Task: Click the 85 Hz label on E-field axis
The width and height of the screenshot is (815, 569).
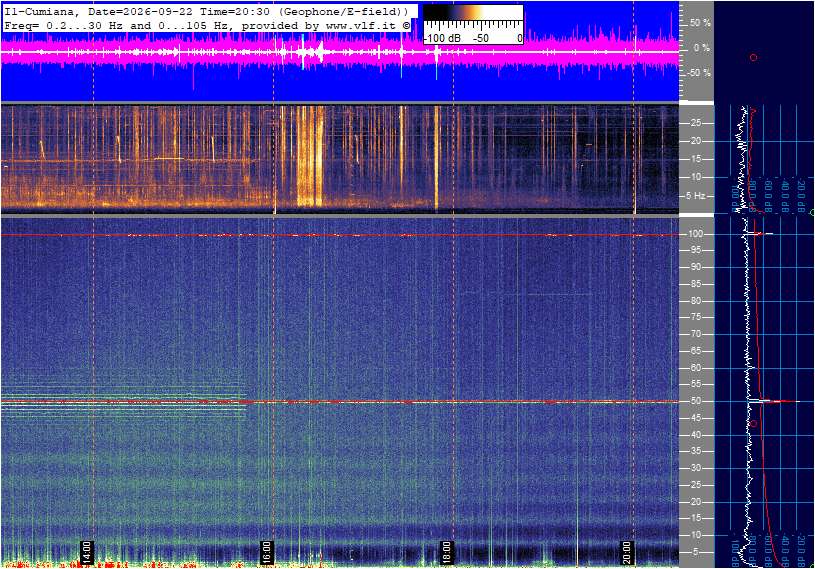Action: pyautogui.click(x=695, y=284)
